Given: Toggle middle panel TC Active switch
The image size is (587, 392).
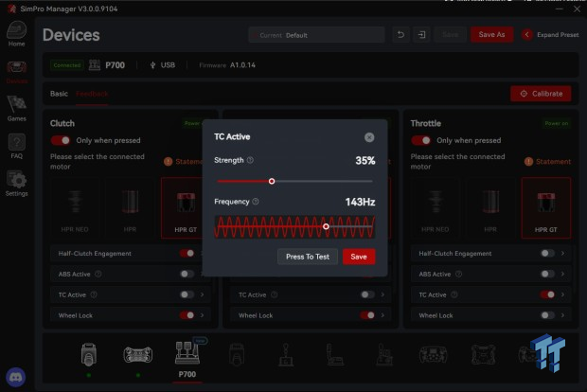Looking at the screenshot, I should tap(367, 294).
